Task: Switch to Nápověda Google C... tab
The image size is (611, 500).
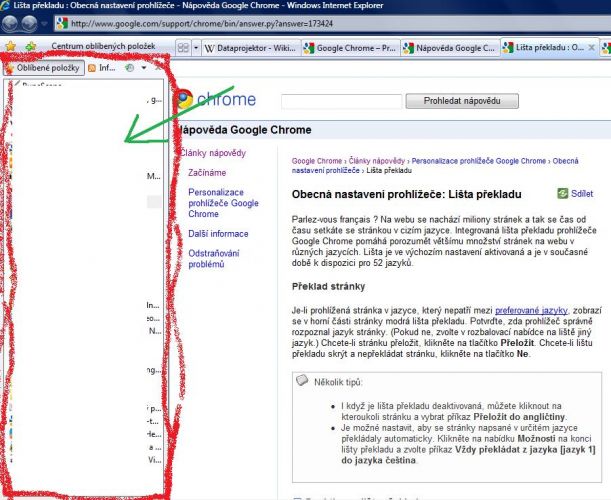Action: tap(450, 48)
